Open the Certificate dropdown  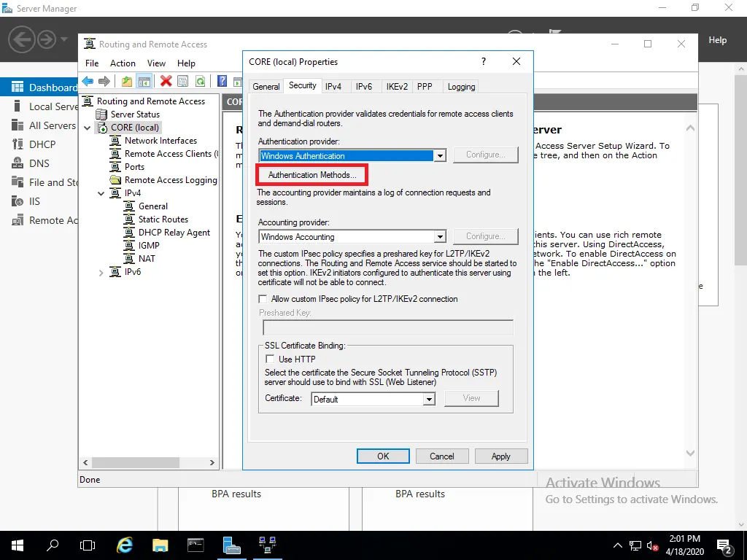coord(429,399)
